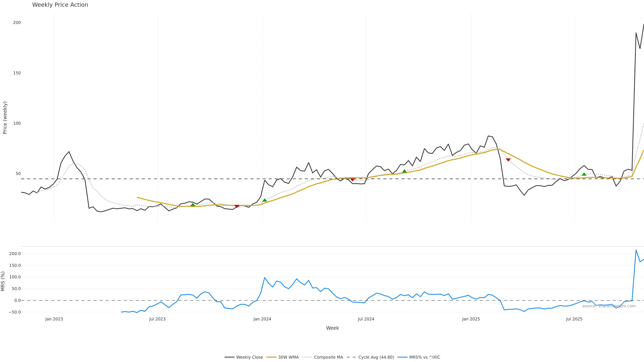Click the green up-triangle marker near September 2023

click(x=193, y=205)
